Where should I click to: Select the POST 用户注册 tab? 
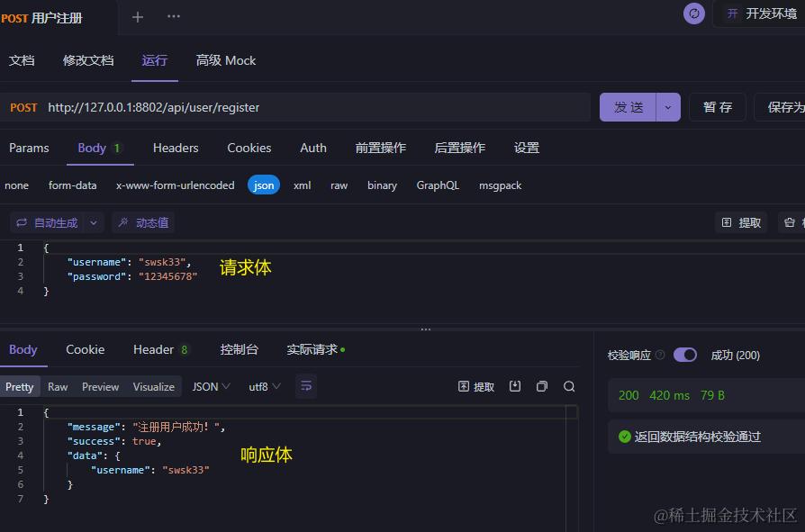[42, 19]
